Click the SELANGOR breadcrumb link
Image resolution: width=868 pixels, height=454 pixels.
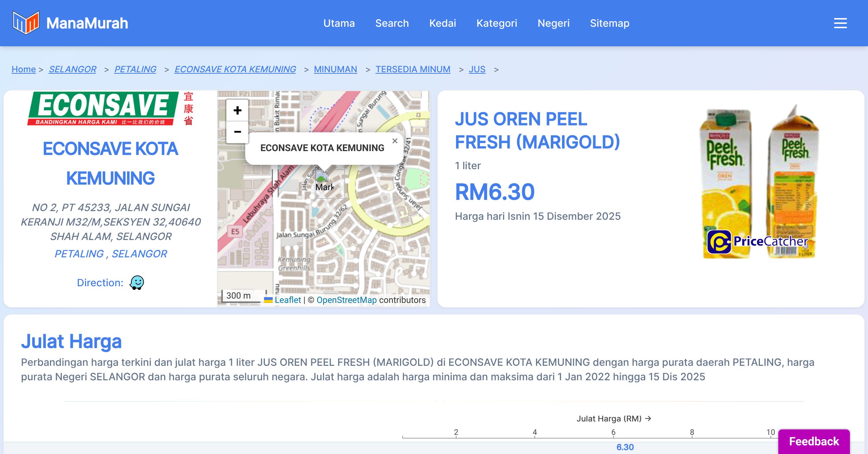tap(72, 69)
